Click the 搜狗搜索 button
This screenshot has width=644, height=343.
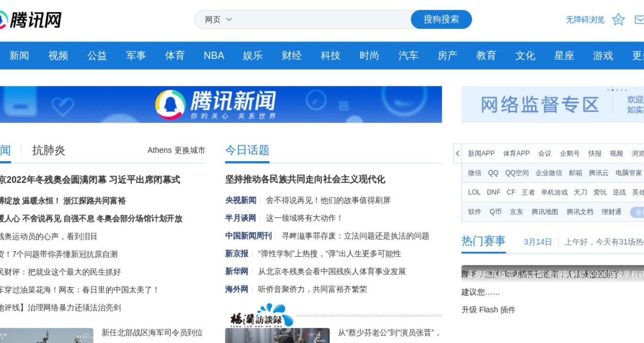(x=441, y=19)
